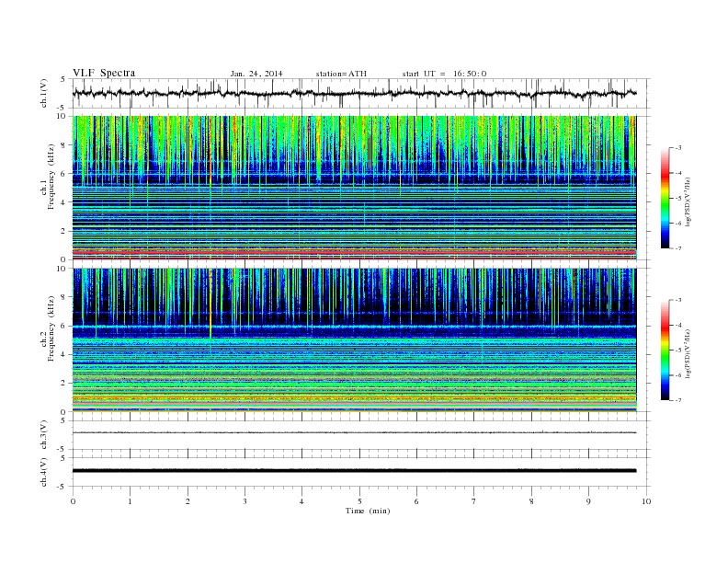Click the "10" kHz tick on ch.2 spectrogram axis
The width and height of the screenshot is (728, 563).
point(62,269)
